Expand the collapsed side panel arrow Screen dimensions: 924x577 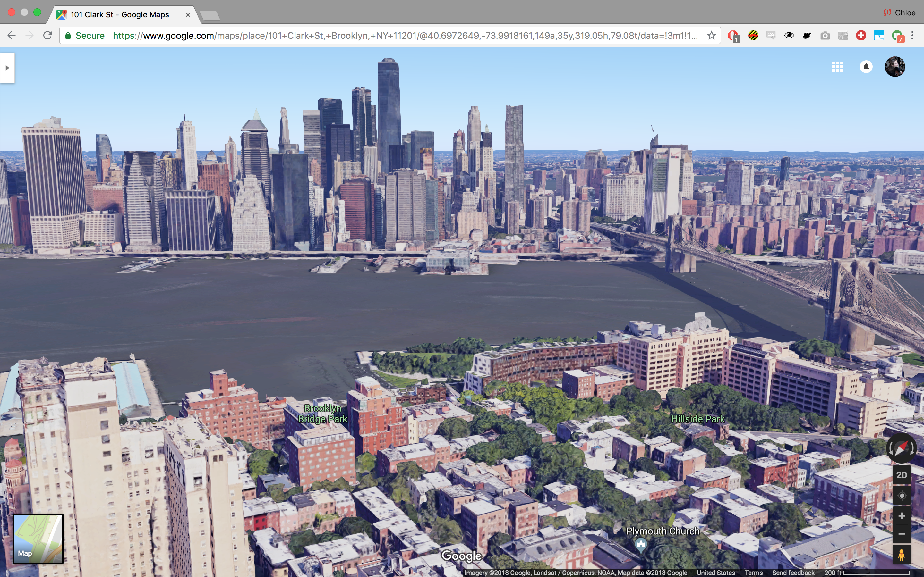[x=7, y=68]
